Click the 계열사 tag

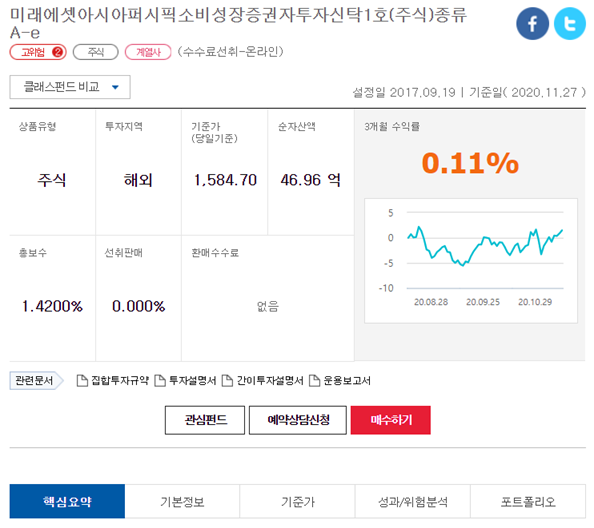click(148, 52)
